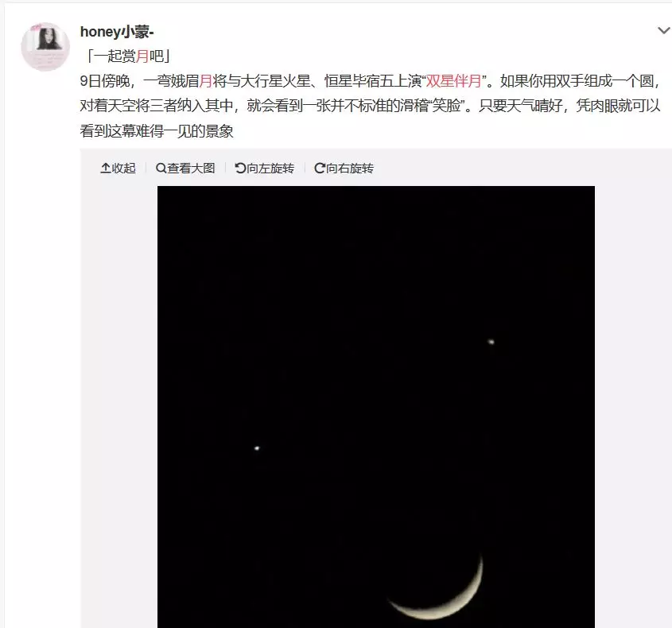The image size is (672, 628).
Task: Click the last post line ending 难得一见的景象
Action: 157,130
